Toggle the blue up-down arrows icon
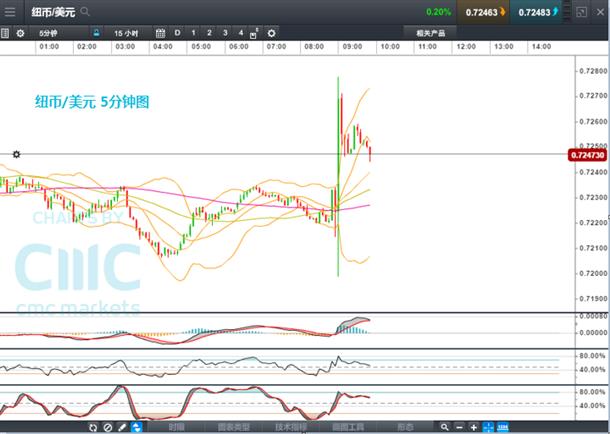Image resolution: width=610 pixels, height=434 pixels. click(136, 427)
